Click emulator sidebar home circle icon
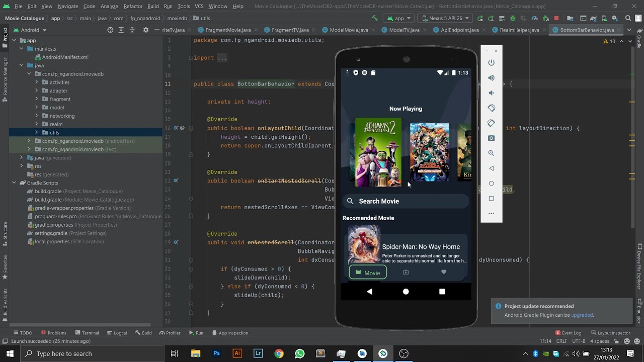This screenshot has width=644, height=362. [x=491, y=183]
